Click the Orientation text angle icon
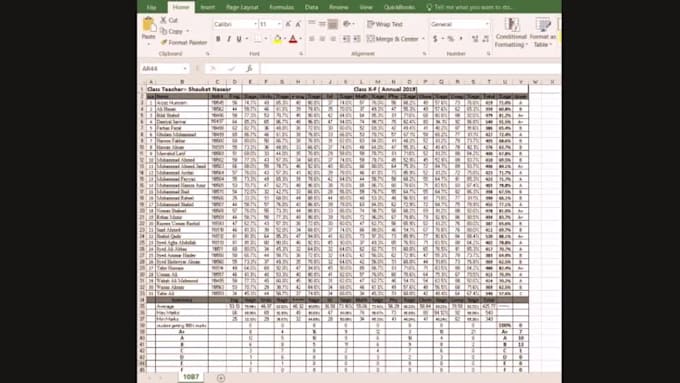 pos(347,24)
